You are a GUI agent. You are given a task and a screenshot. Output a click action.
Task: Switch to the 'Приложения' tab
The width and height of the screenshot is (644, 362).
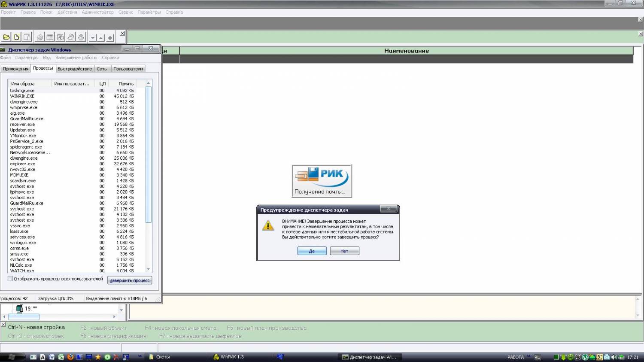(15, 69)
